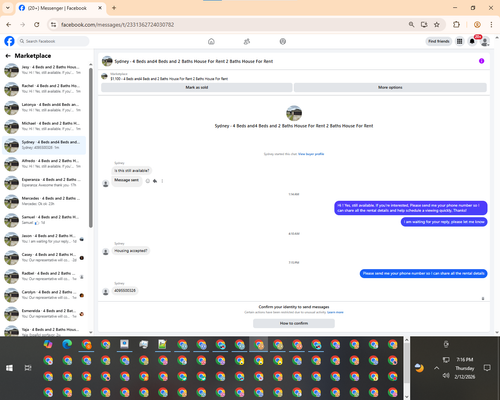Open the Friends icon in top navigation

[x=247, y=41]
